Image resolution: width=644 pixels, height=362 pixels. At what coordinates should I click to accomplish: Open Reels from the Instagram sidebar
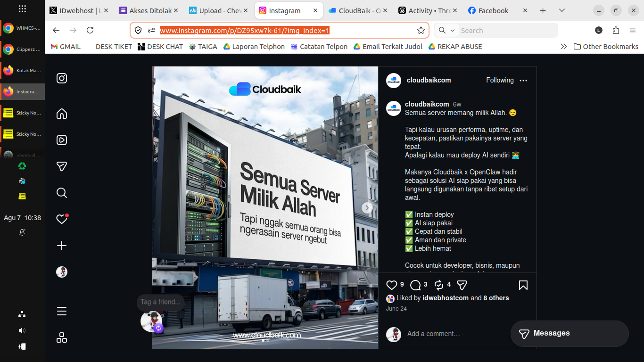62,140
